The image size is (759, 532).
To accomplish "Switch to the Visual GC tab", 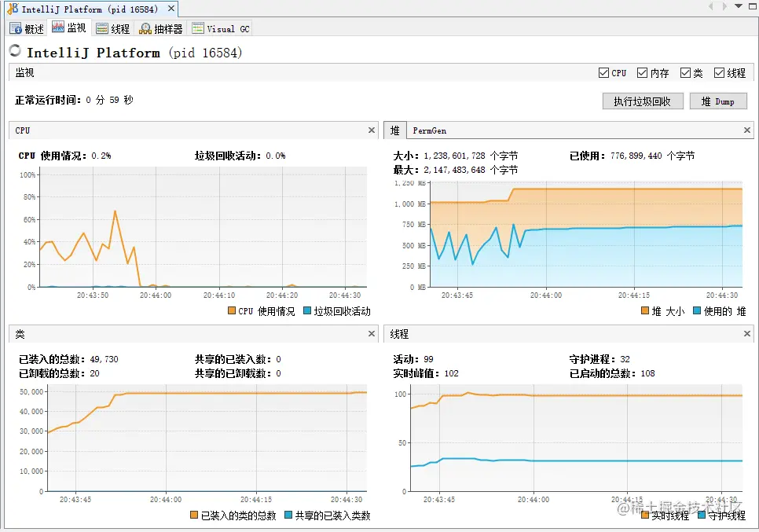I will tap(221, 28).
